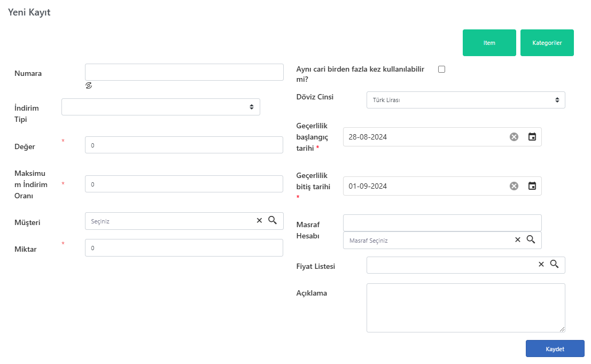Clear the Fiyat Listesi field
This screenshot has height=364, width=591.
(x=541, y=264)
